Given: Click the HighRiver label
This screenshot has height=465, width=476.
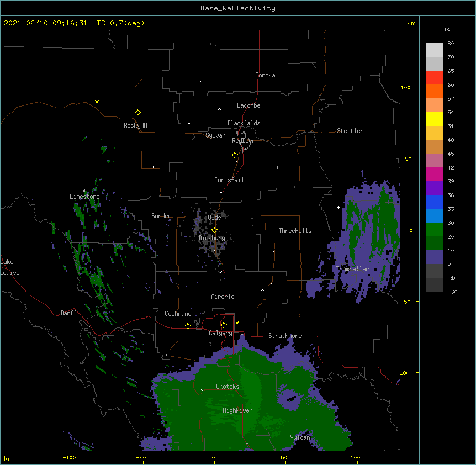Looking at the screenshot, I should [x=237, y=410].
